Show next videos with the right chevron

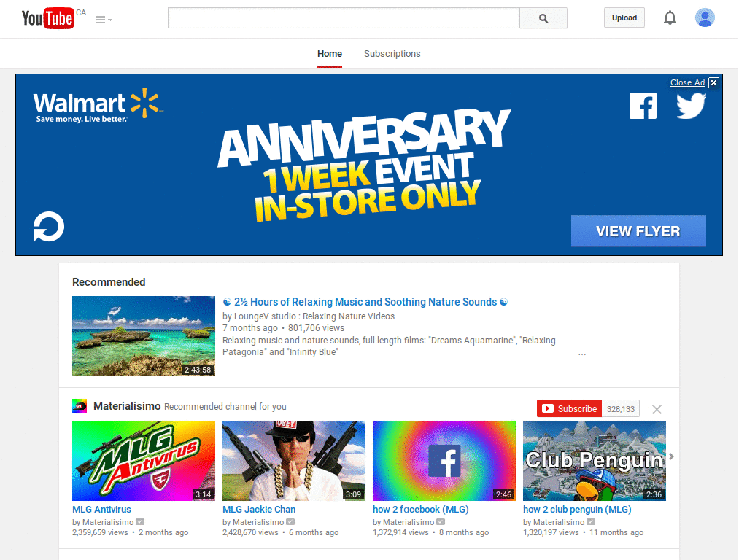coord(671,456)
